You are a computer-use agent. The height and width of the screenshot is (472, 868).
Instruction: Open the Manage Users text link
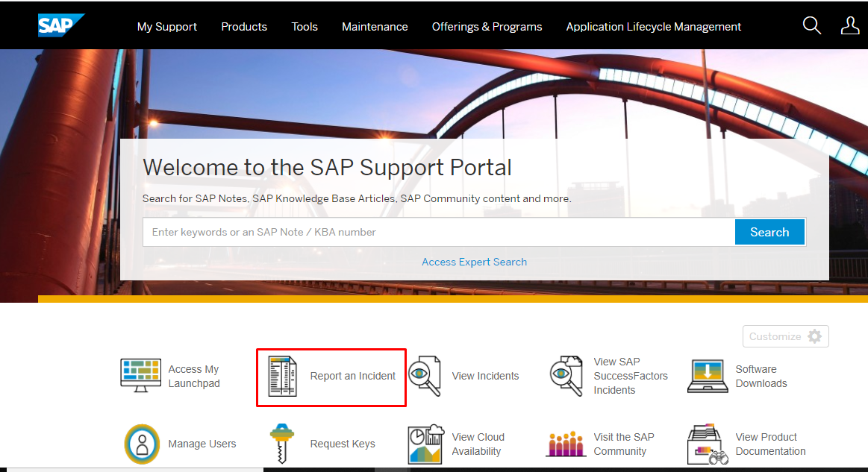pyautogui.click(x=202, y=444)
